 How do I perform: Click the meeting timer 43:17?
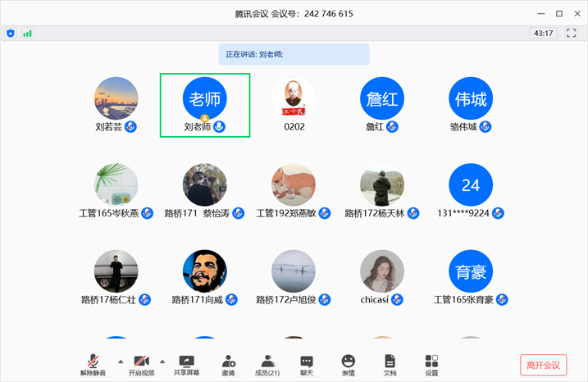coord(543,34)
